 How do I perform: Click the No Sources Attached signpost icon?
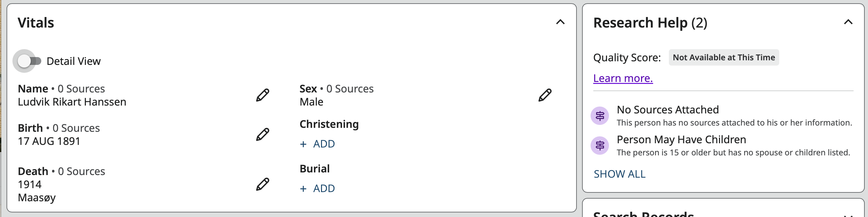point(600,116)
